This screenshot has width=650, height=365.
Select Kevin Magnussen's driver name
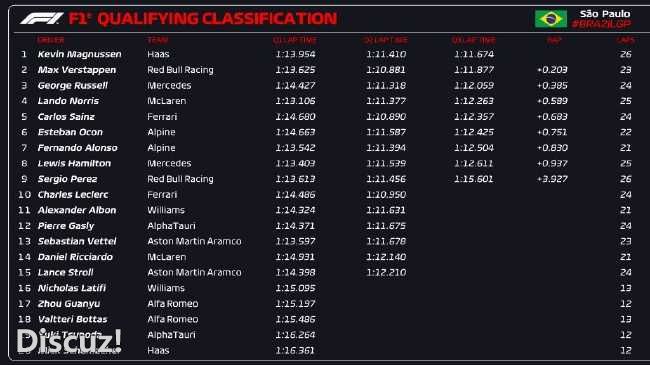click(x=80, y=54)
